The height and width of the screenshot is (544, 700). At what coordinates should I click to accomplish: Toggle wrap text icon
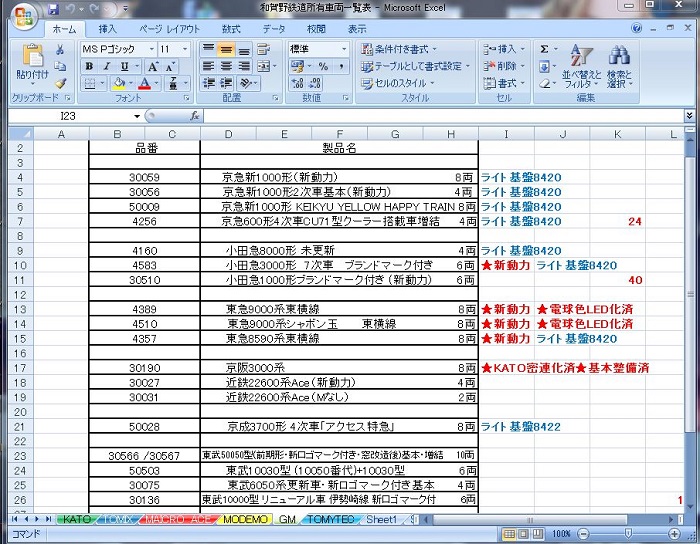[x=264, y=49]
